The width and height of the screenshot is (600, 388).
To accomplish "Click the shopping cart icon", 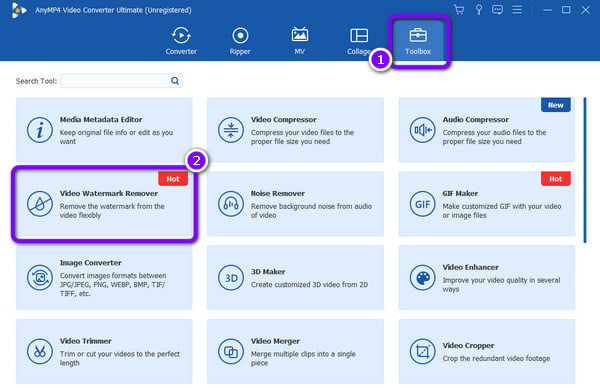I will (459, 10).
